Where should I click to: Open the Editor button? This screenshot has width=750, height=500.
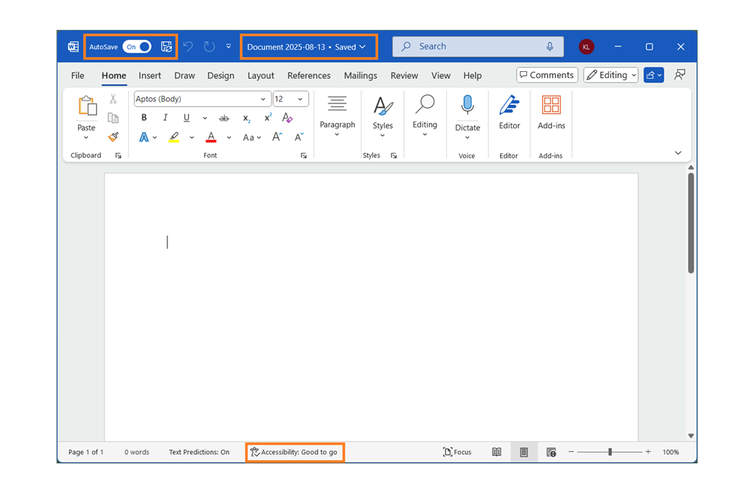click(509, 112)
